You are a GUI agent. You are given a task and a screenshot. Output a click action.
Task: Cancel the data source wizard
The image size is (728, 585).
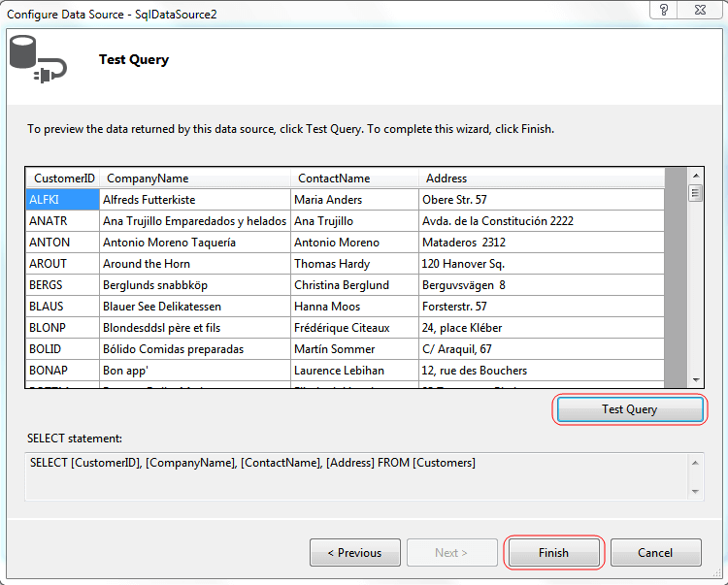click(x=655, y=553)
